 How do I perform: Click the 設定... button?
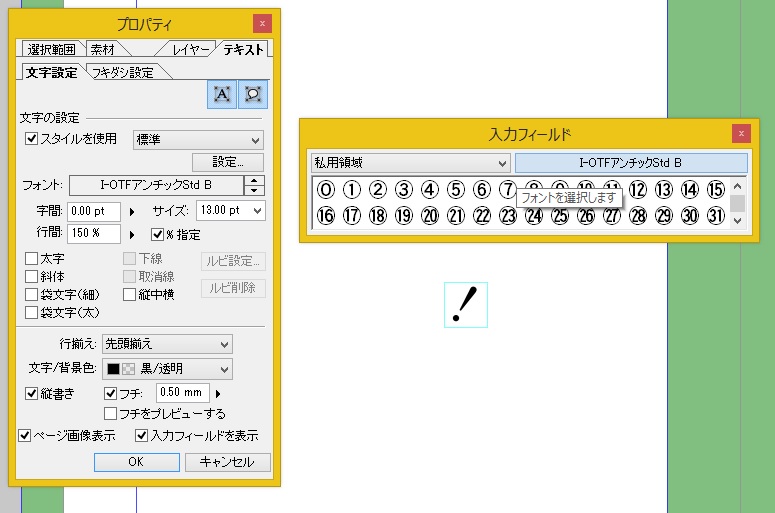pos(227,162)
